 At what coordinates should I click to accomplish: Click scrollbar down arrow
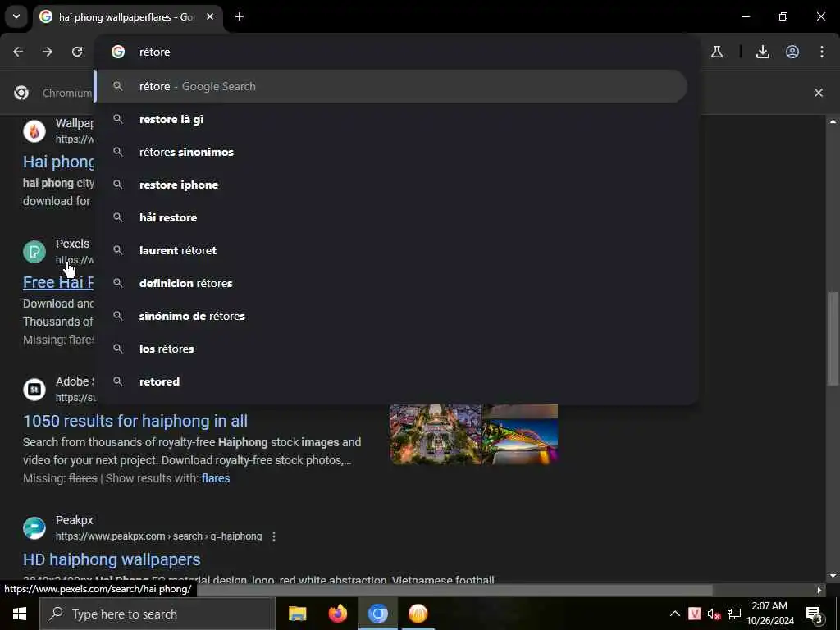click(833, 576)
